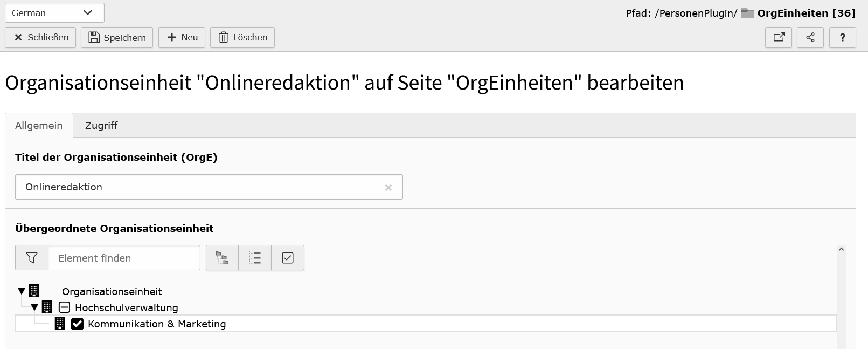The height and width of the screenshot is (349, 868).
Task: Collapse the Hochschulverwaltung tree node
Action: coord(34,307)
